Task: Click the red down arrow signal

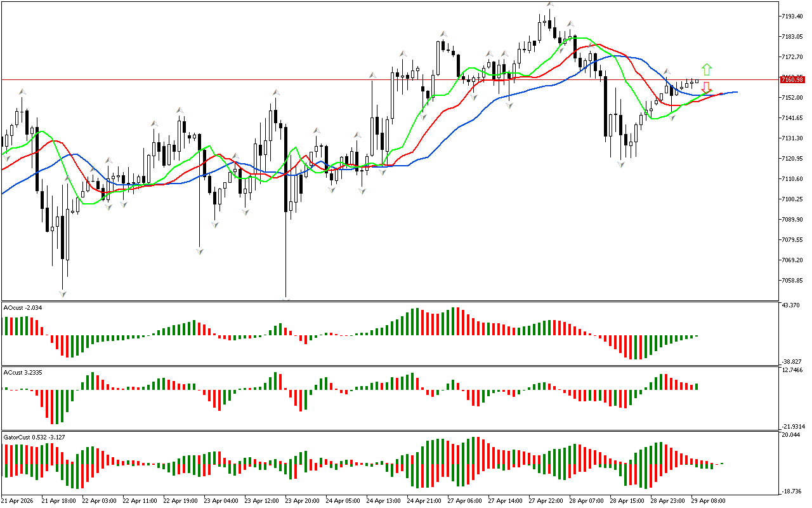Action: point(706,88)
